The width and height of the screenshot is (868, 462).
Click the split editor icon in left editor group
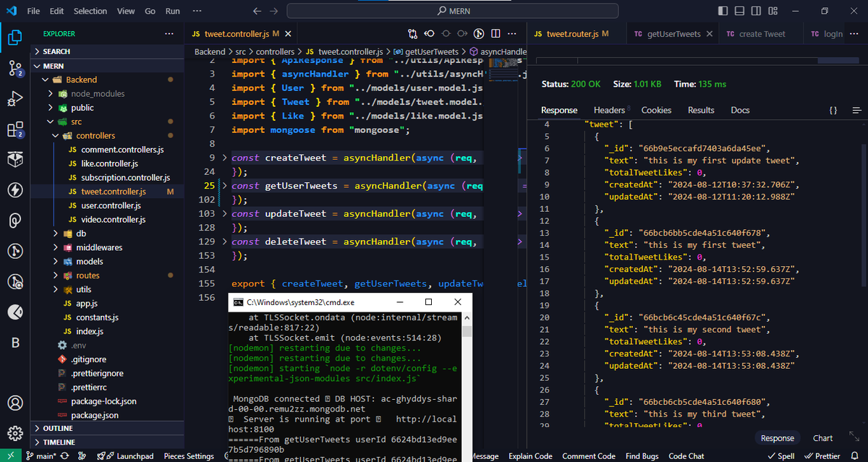point(495,33)
